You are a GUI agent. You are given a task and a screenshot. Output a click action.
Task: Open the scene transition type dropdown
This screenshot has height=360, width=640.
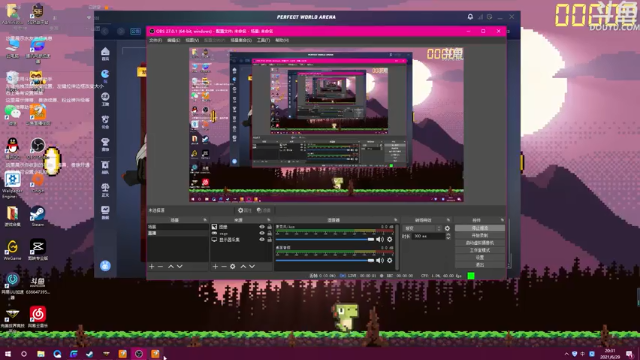[422, 228]
